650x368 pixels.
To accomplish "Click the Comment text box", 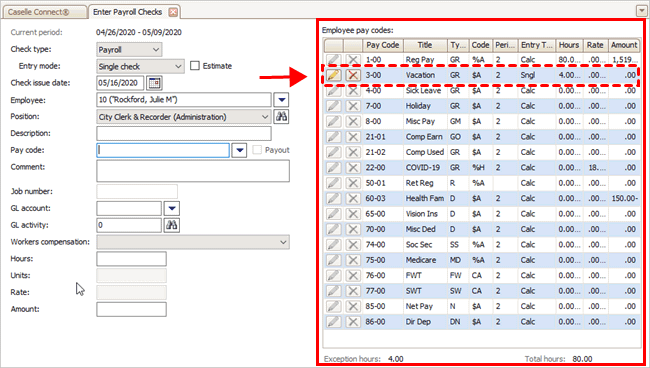I will (x=193, y=171).
